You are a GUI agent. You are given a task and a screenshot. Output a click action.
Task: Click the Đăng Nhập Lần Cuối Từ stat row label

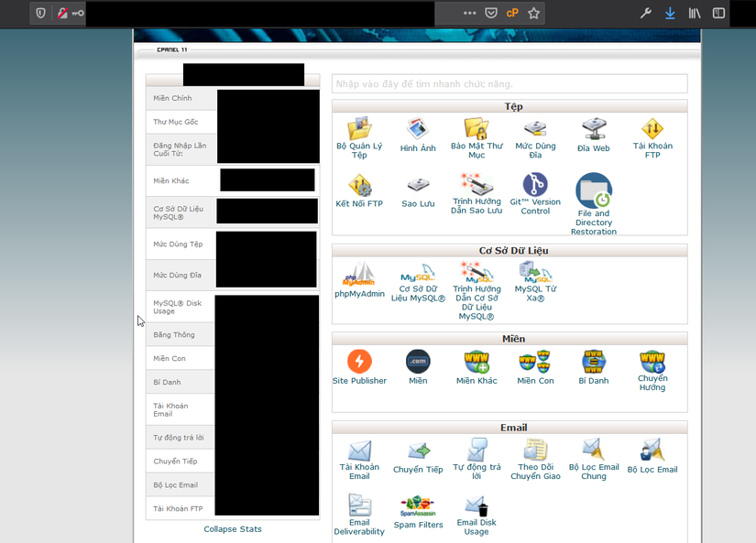coord(180,149)
